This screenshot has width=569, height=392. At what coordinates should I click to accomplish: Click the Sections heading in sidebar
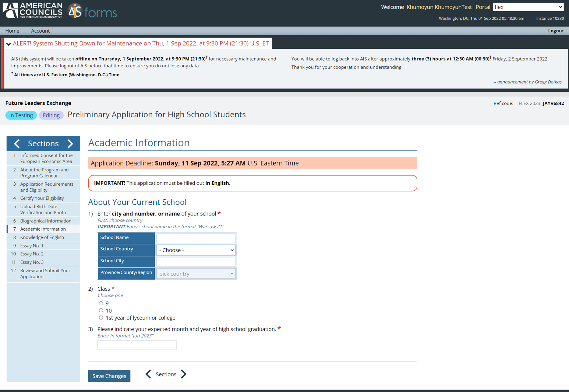[43, 143]
